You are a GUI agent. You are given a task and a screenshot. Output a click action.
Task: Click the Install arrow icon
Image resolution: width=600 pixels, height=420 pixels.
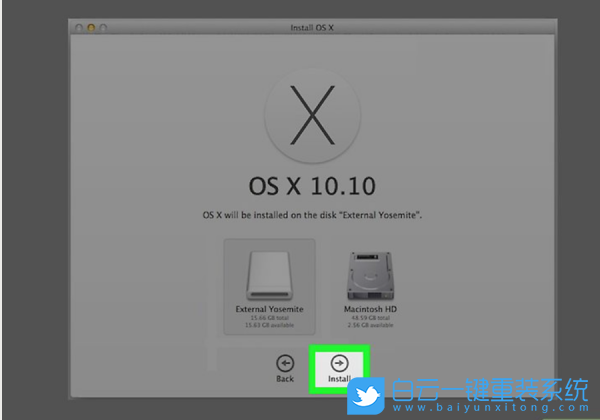point(342,364)
